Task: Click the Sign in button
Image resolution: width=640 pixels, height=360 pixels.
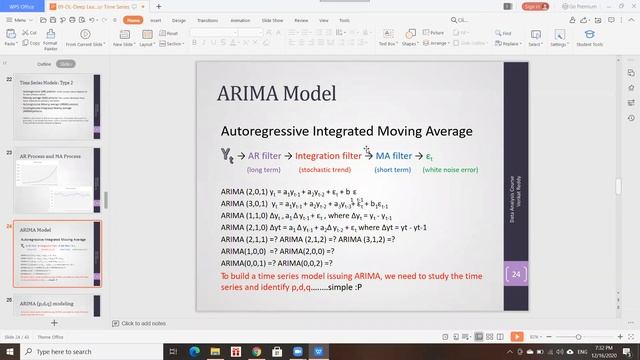Action: [x=535, y=7]
